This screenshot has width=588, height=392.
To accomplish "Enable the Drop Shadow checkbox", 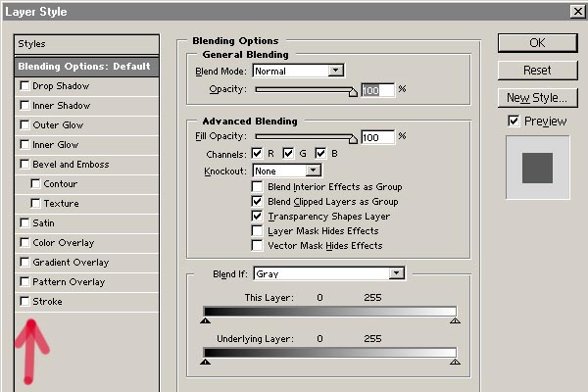I will tap(24, 86).
